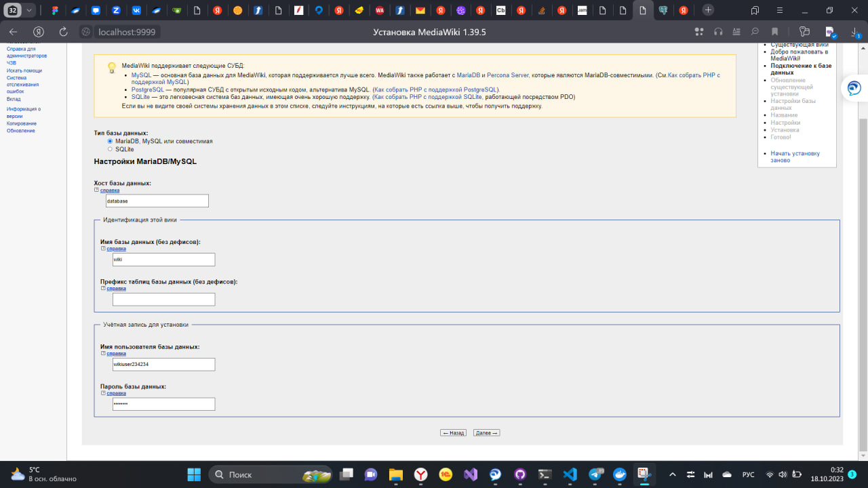868x488 pixels.
Task: Click the Далее → button
Action: [x=486, y=432]
